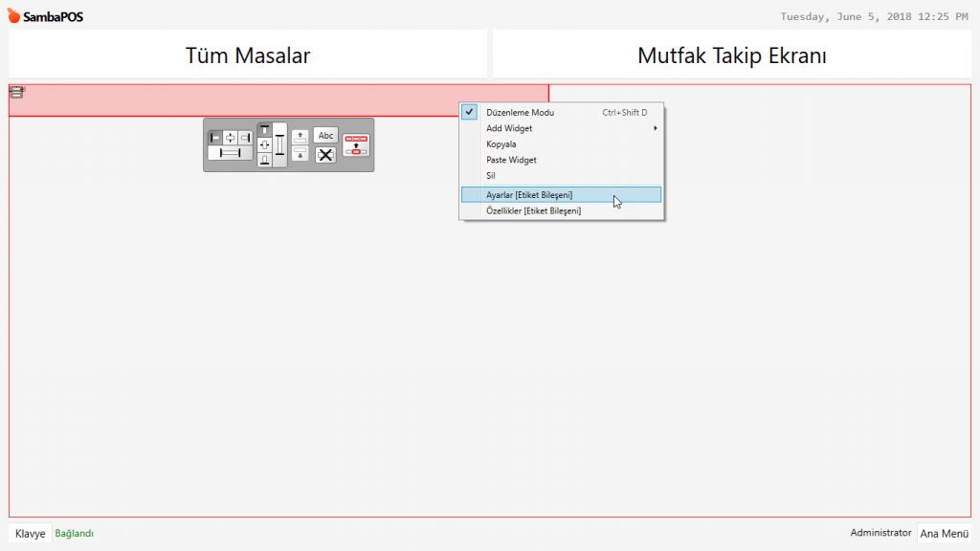This screenshot has width=980, height=551.
Task: Click the stretch vertically icon
Action: (280, 144)
